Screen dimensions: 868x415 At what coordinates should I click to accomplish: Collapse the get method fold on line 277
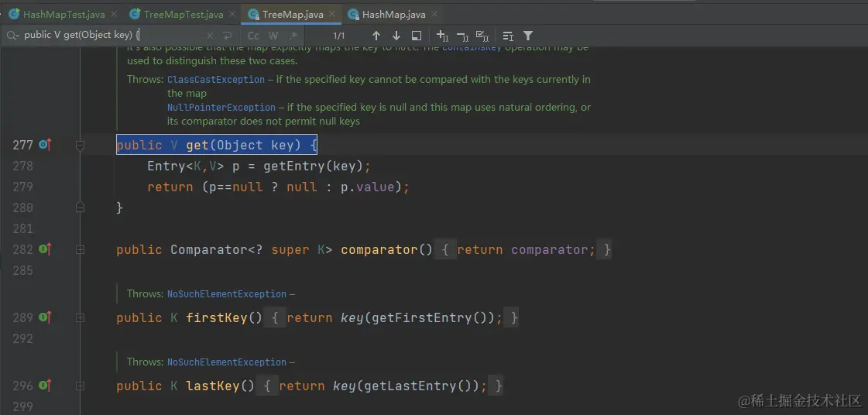[80, 146]
